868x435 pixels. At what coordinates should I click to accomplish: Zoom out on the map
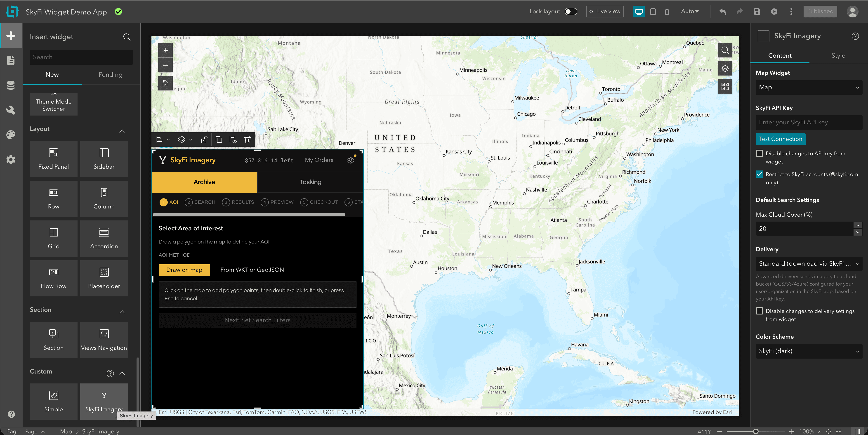point(165,65)
